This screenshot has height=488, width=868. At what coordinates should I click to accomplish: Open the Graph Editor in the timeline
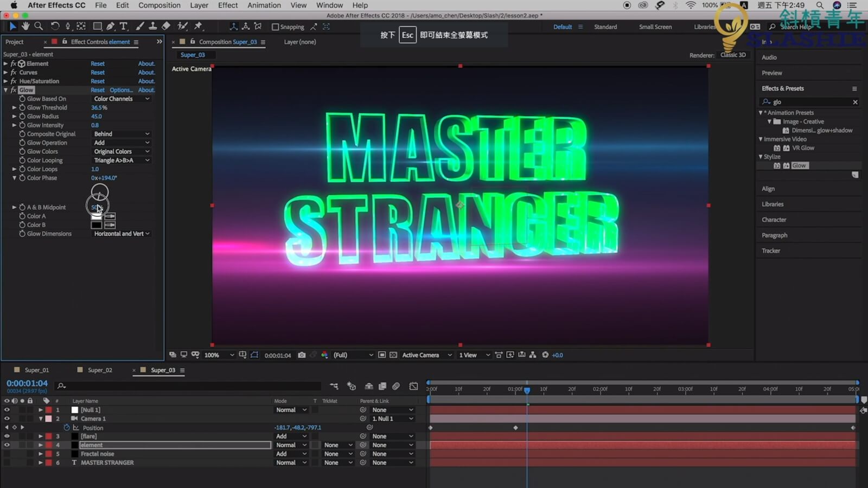pyautogui.click(x=413, y=386)
